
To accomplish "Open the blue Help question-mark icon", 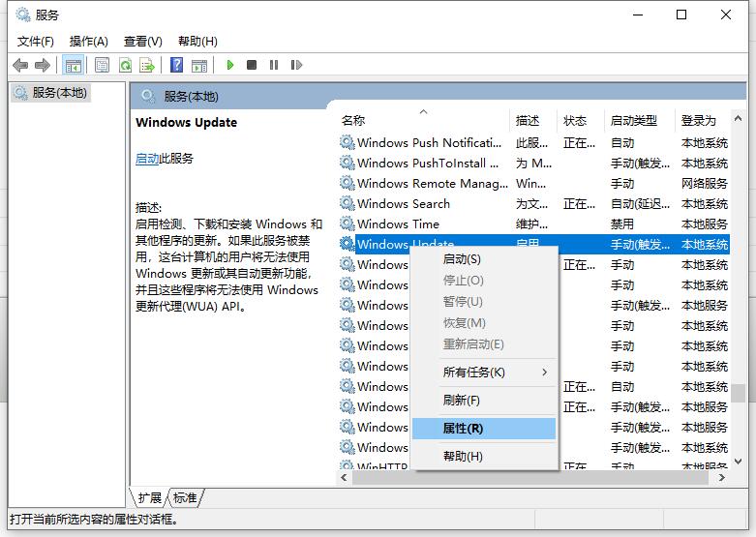I will tap(176, 65).
